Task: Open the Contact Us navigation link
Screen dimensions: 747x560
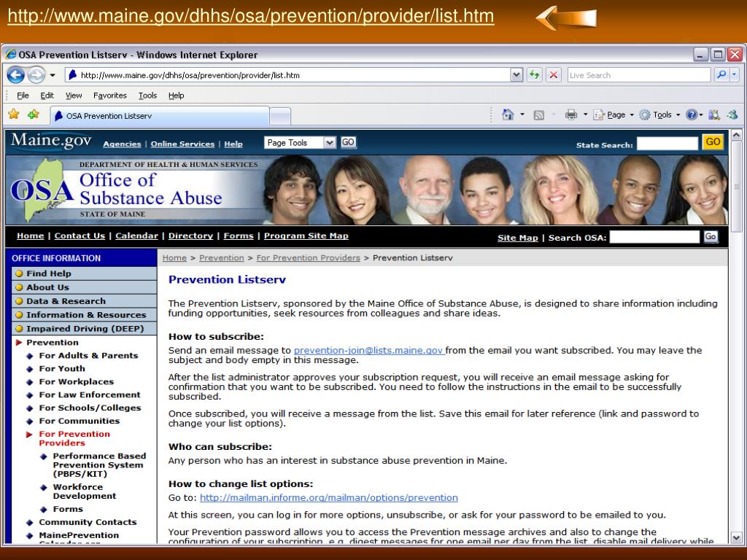Action: (80, 236)
